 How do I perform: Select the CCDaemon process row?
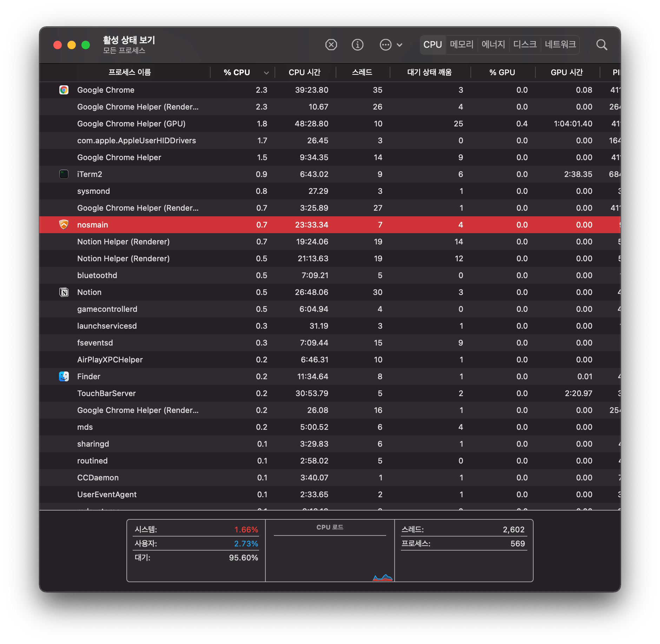coord(330,478)
